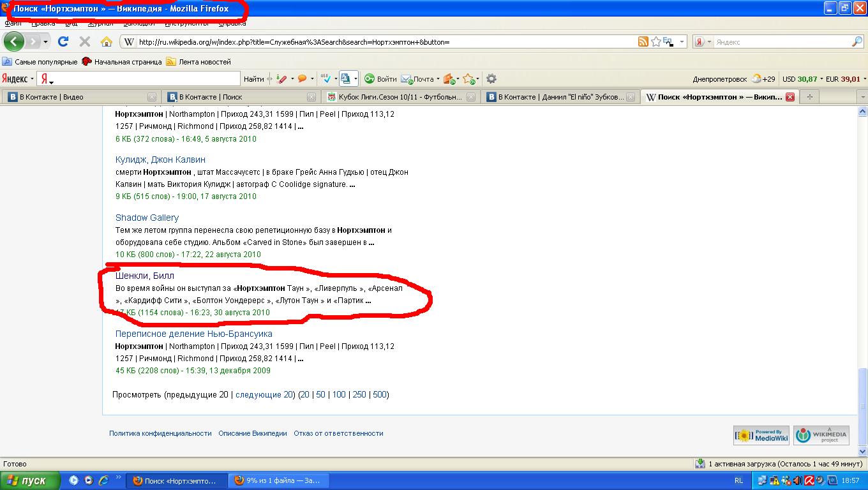Choose search engine via Yandex icon dropdown

point(703,42)
